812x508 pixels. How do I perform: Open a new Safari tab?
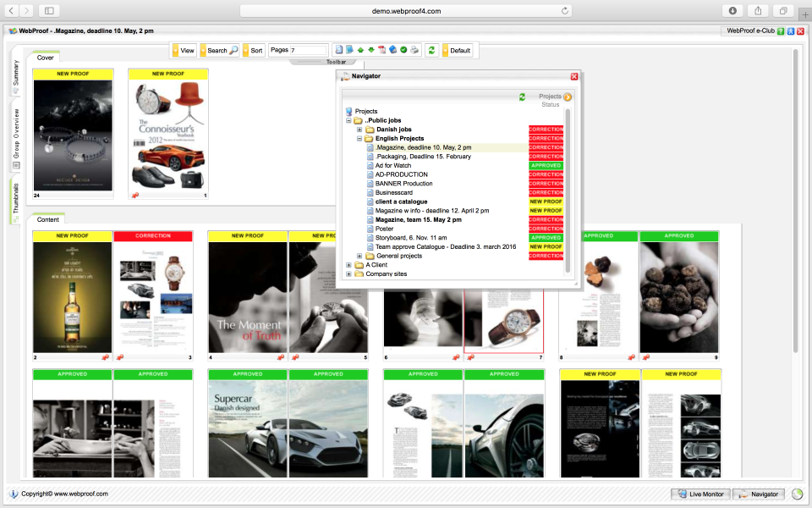pos(805,14)
